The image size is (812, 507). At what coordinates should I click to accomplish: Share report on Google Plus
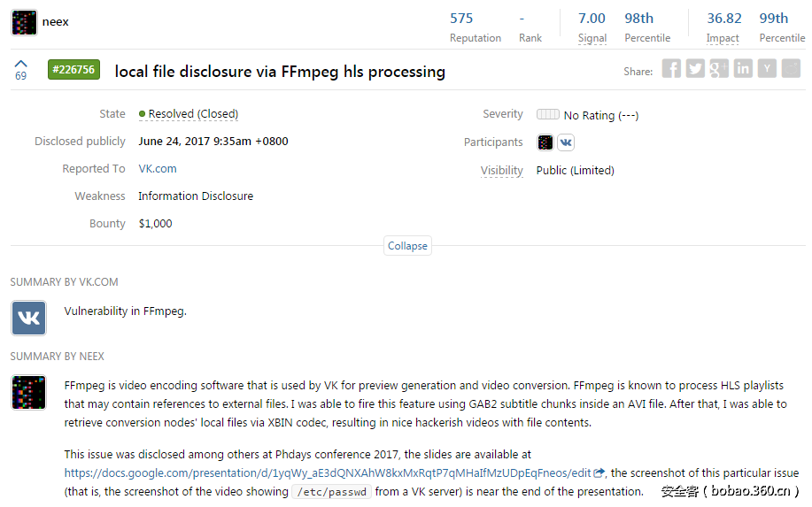pos(719,69)
